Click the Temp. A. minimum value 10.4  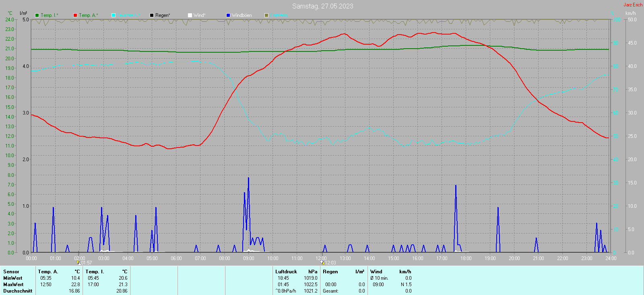pos(76,278)
